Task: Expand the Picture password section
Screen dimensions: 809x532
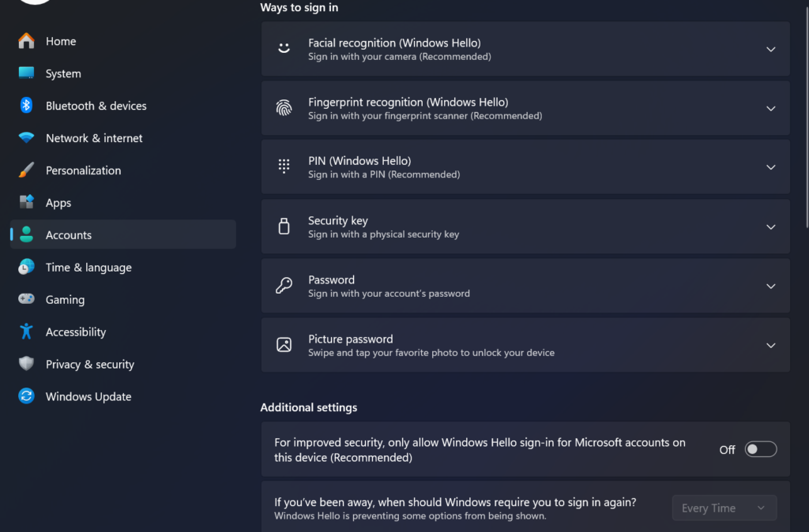Action: coord(770,345)
